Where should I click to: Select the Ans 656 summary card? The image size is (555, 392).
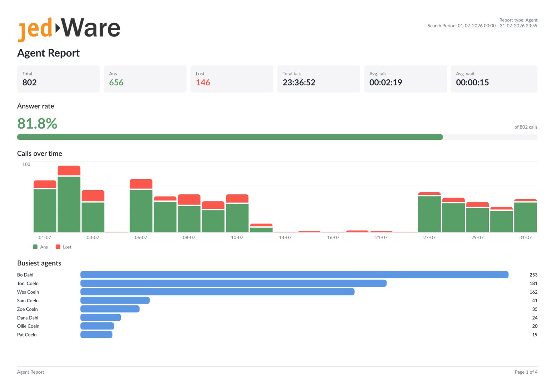(145, 79)
